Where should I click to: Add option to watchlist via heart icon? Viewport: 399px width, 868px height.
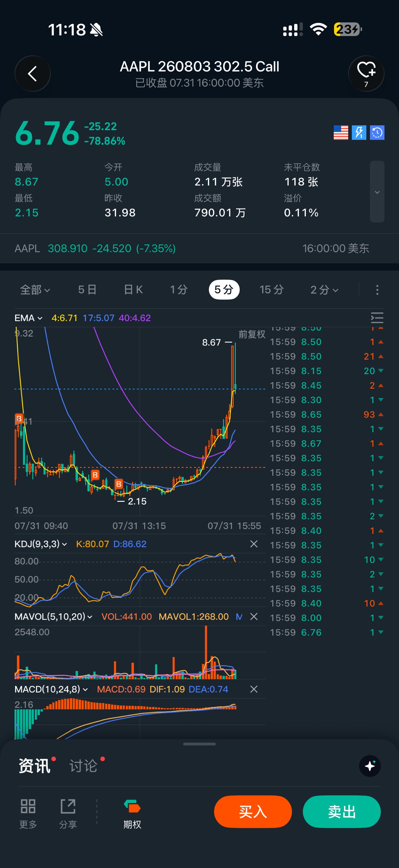pos(366,74)
